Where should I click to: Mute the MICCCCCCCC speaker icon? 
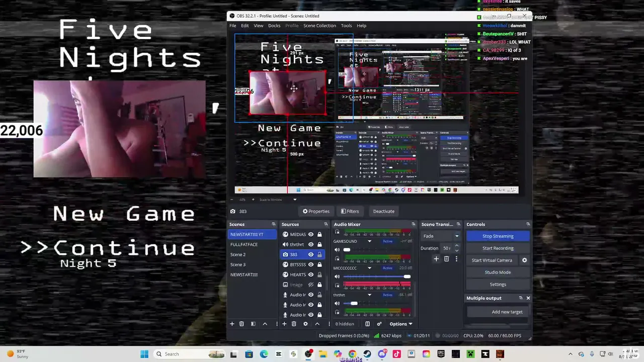337,277
